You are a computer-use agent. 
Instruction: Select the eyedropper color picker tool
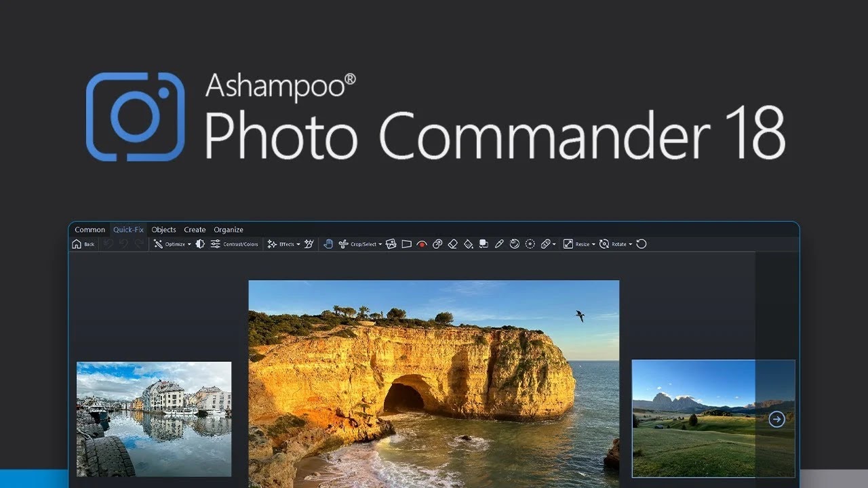(x=499, y=244)
